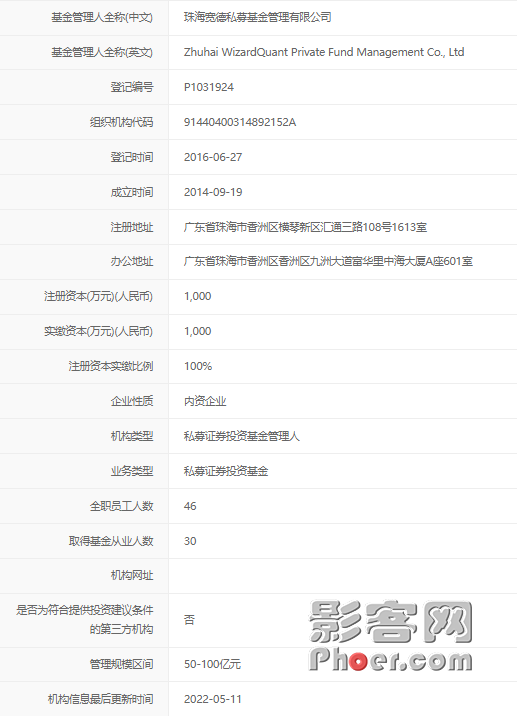Click the label 机构类型
This screenshot has width=517, height=716.
click(132, 437)
